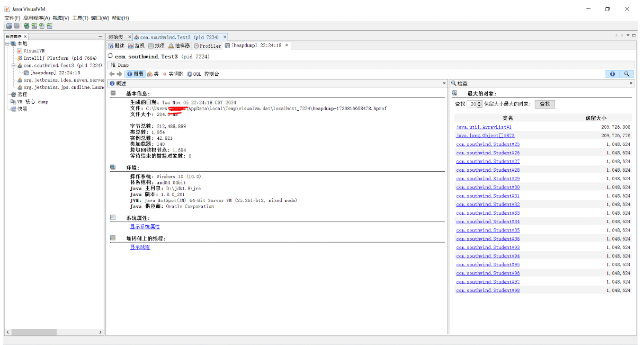Open the 窗口(W) menu
The height and width of the screenshot is (345, 644).
coord(100,18)
